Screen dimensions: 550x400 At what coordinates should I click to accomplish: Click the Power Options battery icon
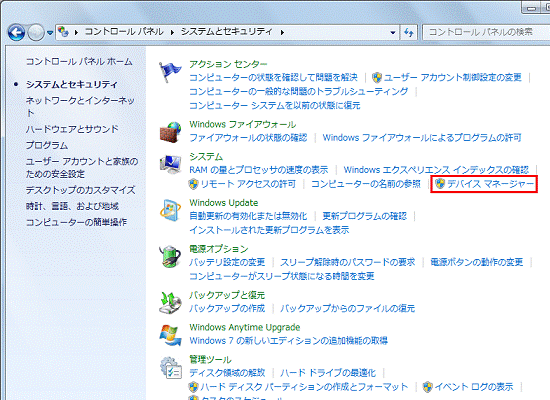click(170, 256)
